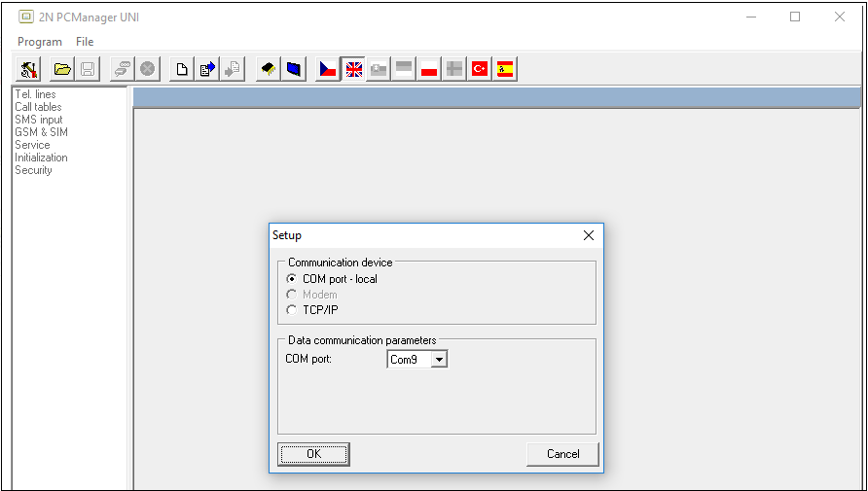This screenshot has height=491, width=868.
Task: Click the grayed disconnect X icon
Action: [x=147, y=69]
